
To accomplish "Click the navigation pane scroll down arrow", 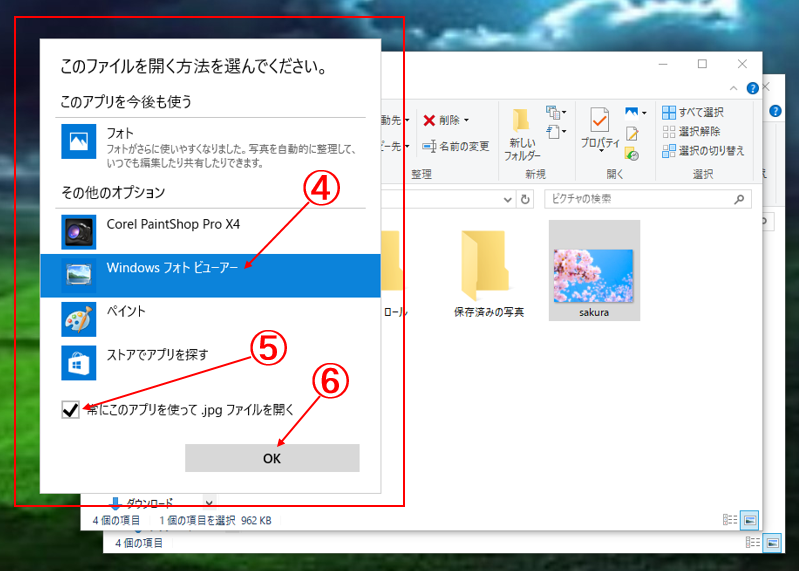I will [209, 503].
